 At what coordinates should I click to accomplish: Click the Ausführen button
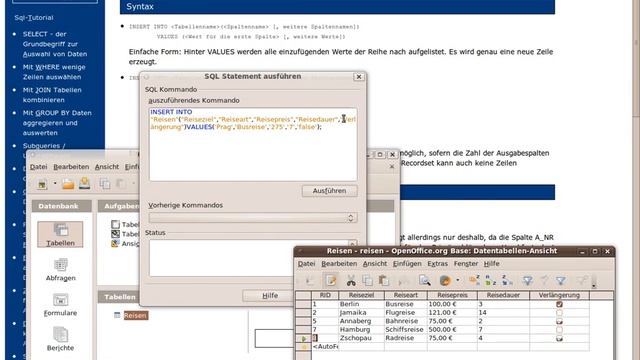pyautogui.click(x=329, y=191)
